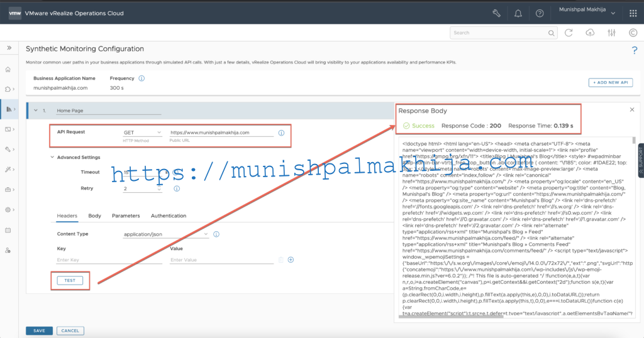Click the Response Time: 0.139 s text
The height and width of the screenshot is (338, 644).
(540, 126)
